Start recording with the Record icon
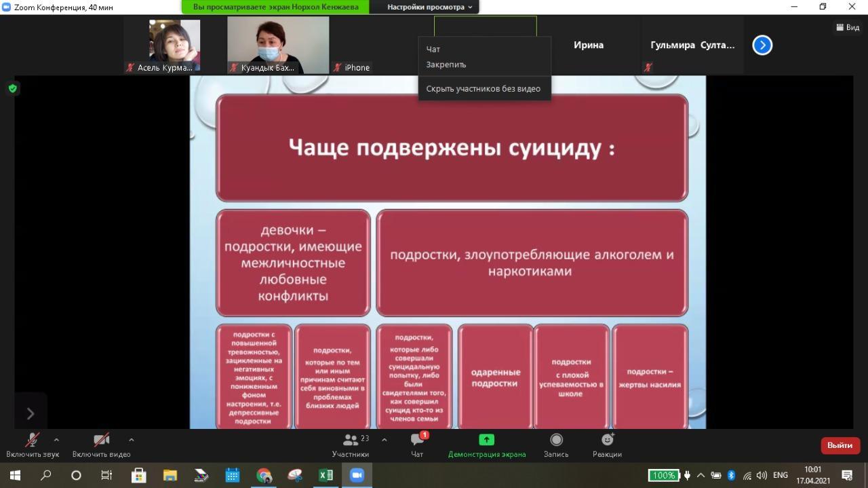 click(x=556, y=440)
